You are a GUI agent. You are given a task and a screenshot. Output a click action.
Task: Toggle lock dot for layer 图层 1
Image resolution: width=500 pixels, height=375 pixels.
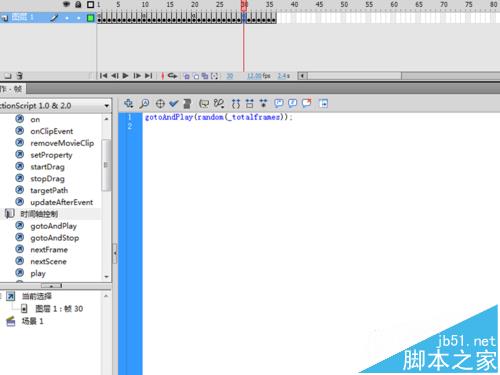tap(79, 18)
